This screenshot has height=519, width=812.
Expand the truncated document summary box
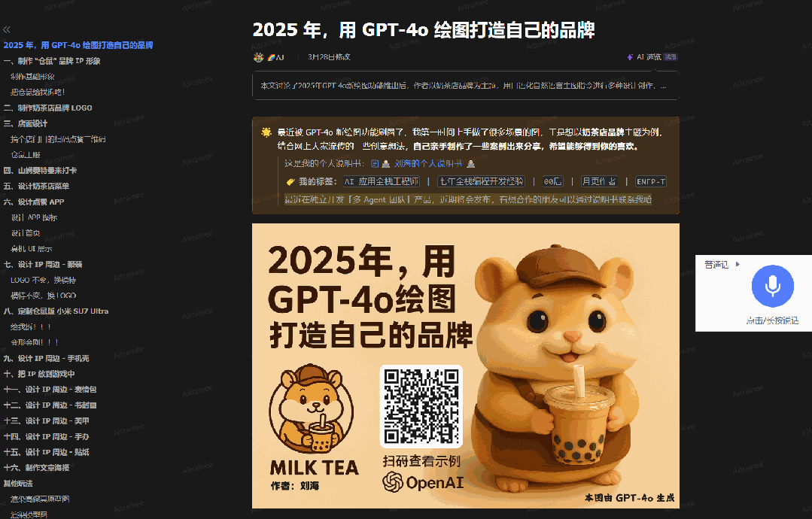click(465, 86)
